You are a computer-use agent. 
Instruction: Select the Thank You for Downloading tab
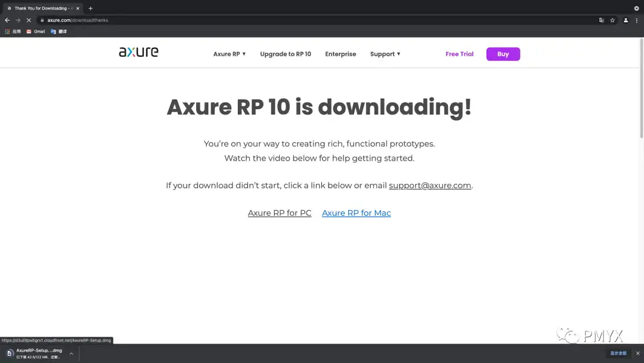(42, 8)
